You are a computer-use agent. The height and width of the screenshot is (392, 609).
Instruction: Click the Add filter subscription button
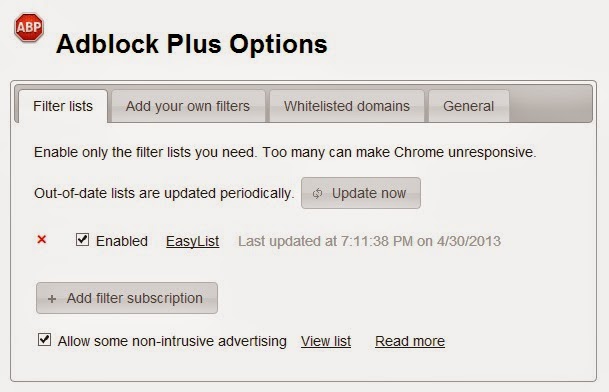pyautogui.click(x=127, y=298)
